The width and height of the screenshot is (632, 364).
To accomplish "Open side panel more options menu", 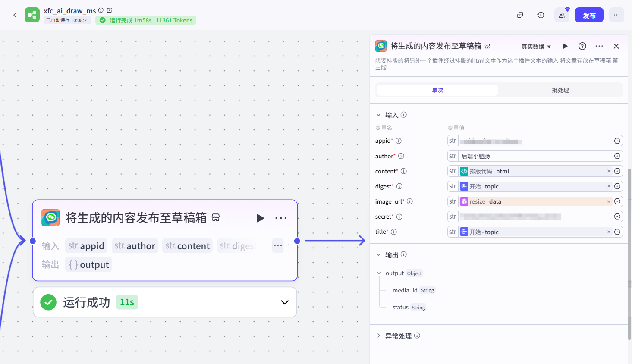I will (x=599, y=46).
